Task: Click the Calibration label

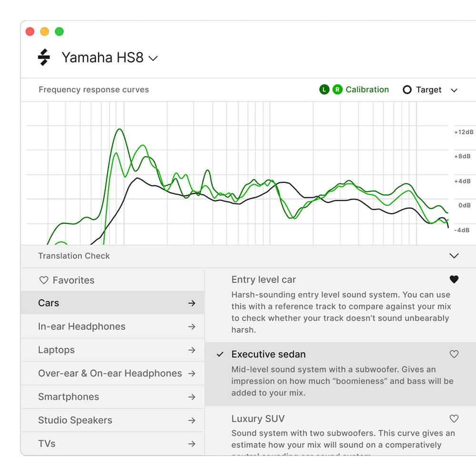Action: click(x=367, y=89)
